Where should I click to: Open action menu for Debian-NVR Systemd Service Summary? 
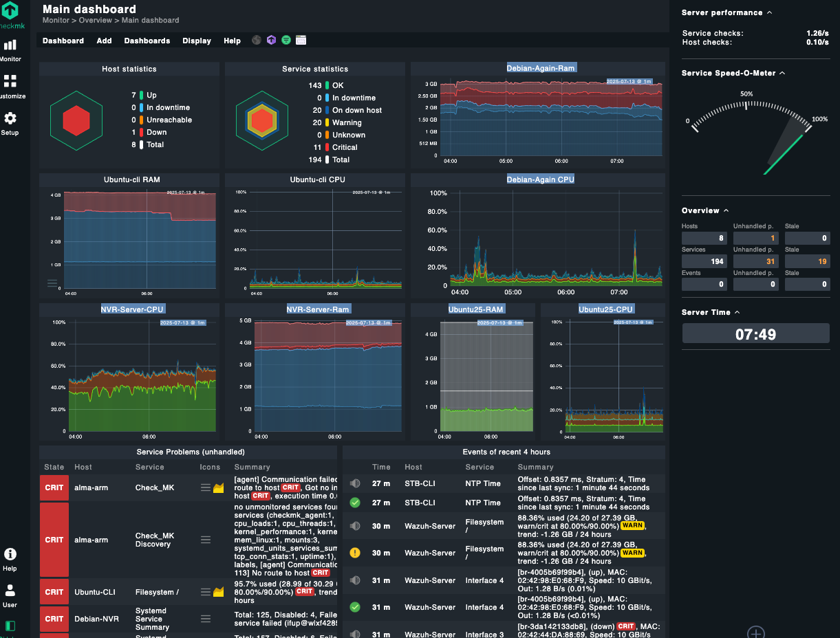[x=205, y=619]
